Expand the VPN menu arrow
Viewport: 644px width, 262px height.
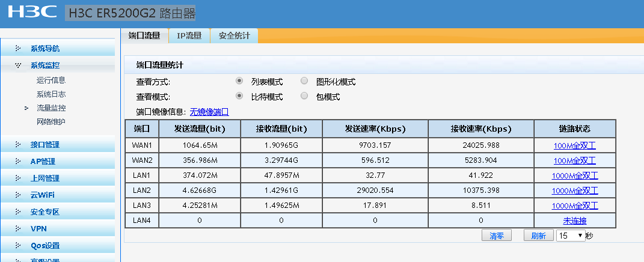(x=17, y=229)
